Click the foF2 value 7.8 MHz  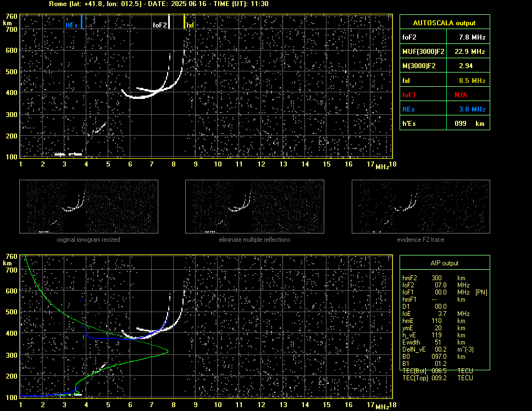pos(472,37)
